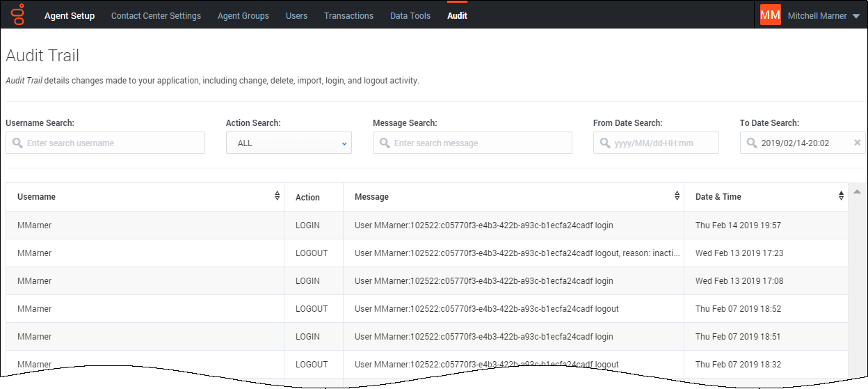Click the Genesys logo icon
The image size is (868, 389).
(19, 15)
